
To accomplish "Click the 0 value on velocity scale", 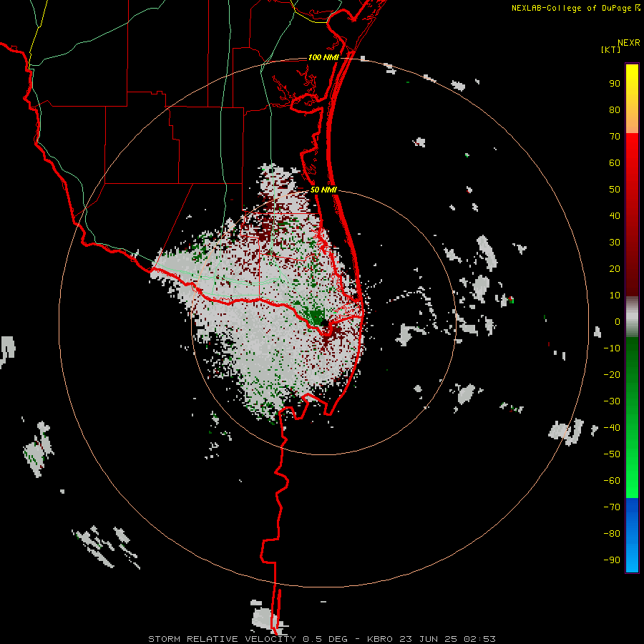I will coord(618,321).
